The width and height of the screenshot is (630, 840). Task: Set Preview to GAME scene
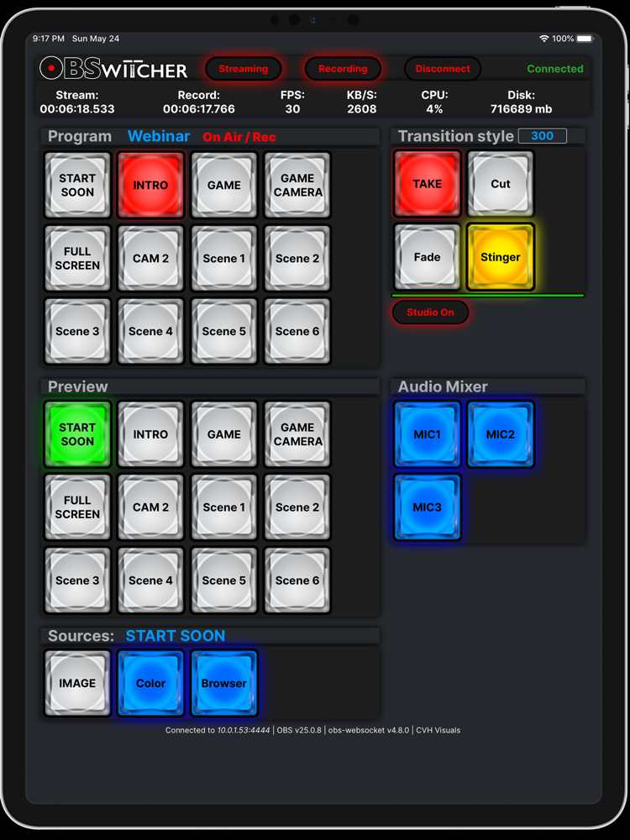point(224,434)
